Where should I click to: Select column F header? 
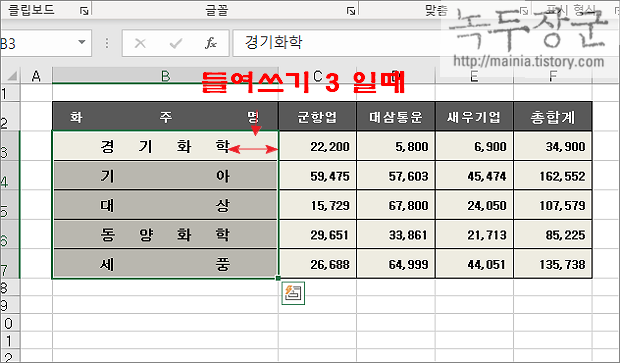pos(553,76)
